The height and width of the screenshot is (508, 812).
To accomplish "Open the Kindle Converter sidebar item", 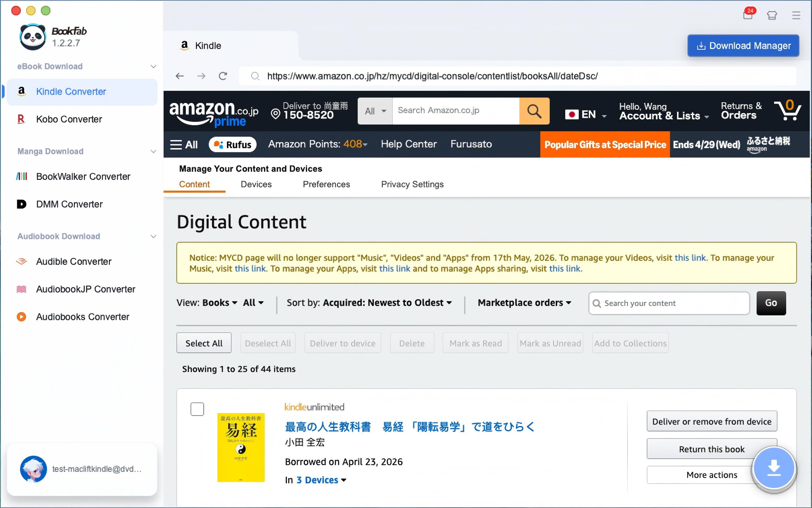I will (x=82, y=92).
